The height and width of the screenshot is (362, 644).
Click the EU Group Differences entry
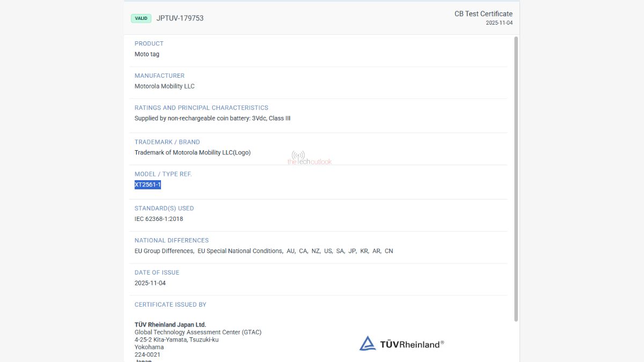[164, 251]
